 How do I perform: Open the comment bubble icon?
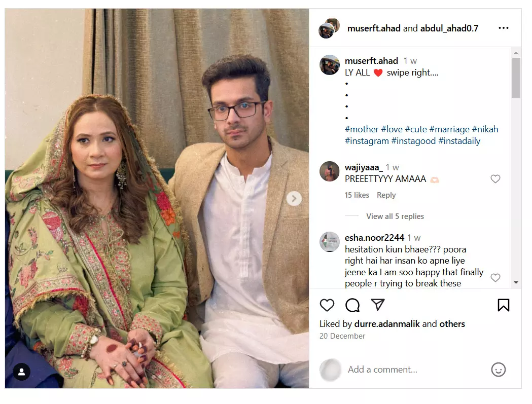(352, 305)
